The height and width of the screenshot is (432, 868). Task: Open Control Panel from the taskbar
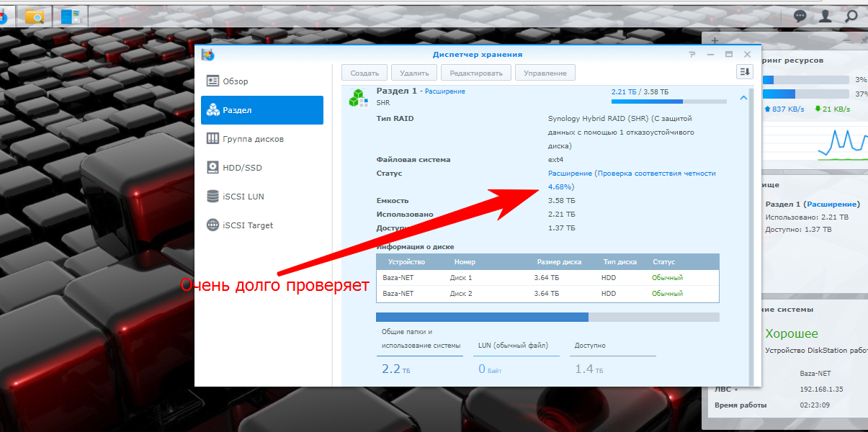coord(71,15)
